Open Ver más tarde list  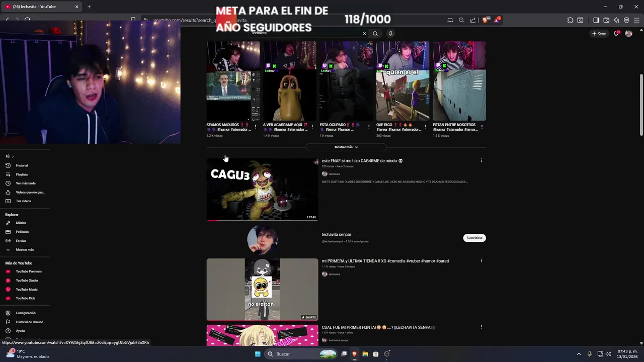(x=25, y=183)
